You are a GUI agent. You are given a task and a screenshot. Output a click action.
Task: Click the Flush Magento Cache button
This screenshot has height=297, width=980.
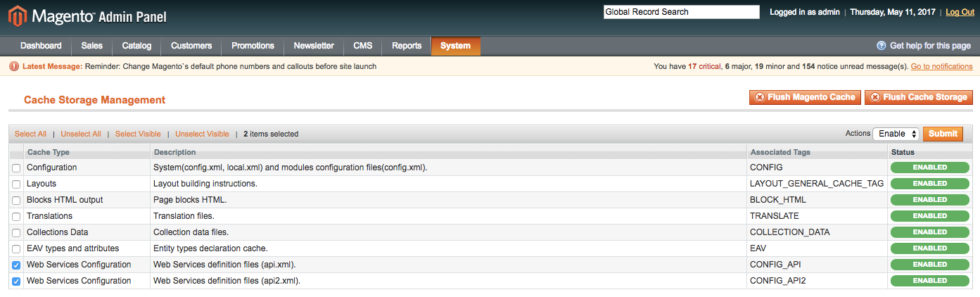[805, 97]
